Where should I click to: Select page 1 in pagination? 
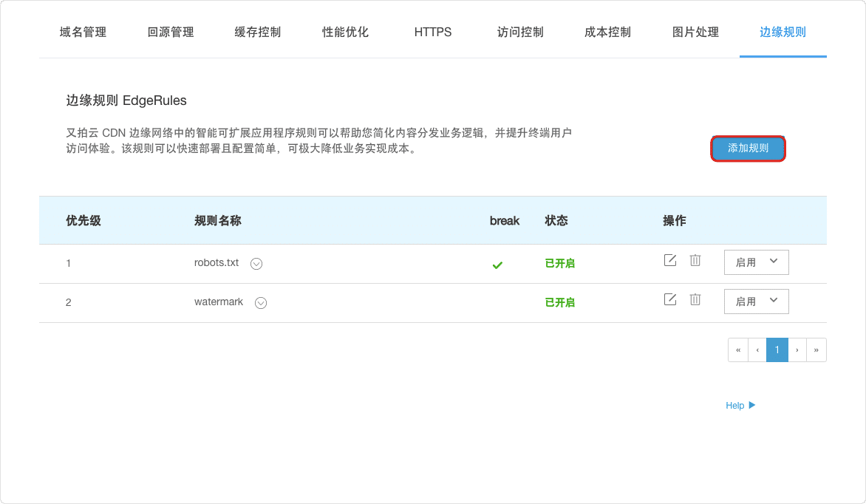tap(777, 350)
